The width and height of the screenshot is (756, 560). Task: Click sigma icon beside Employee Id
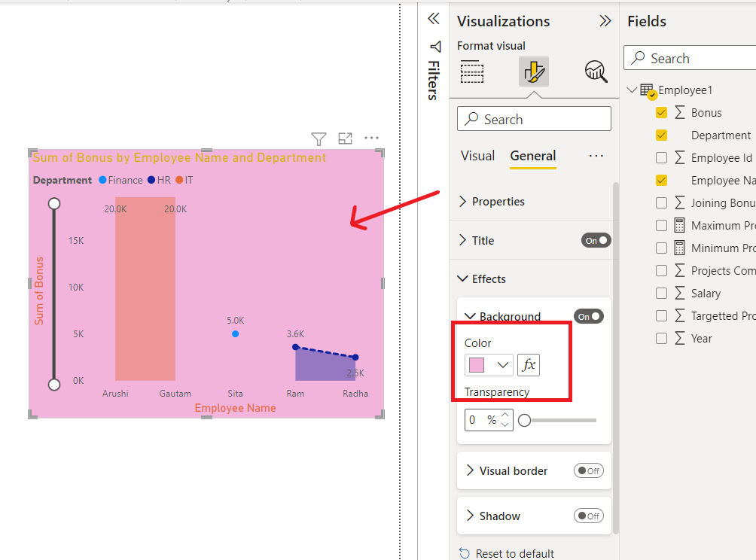click(x=679, y=157)
